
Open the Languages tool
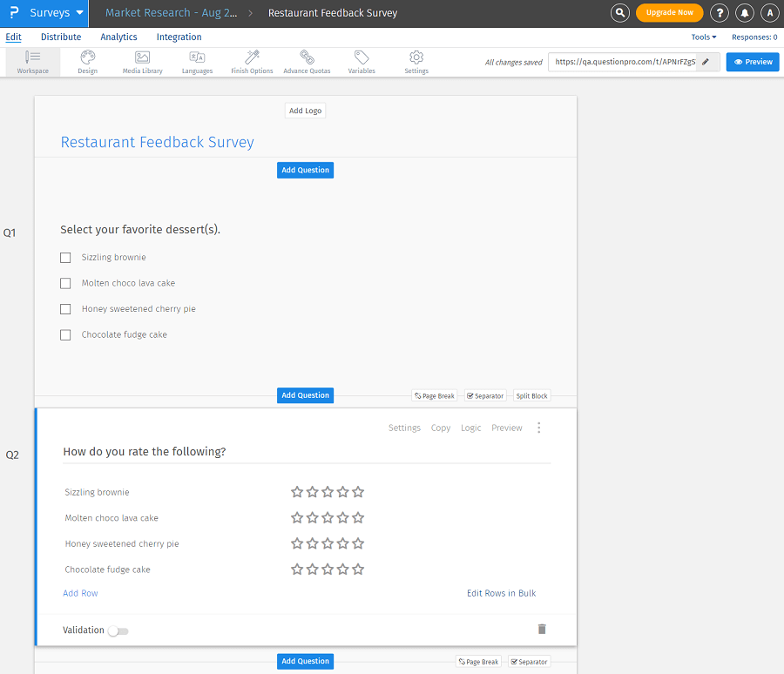pyautogui.click(x=197, y=61)
